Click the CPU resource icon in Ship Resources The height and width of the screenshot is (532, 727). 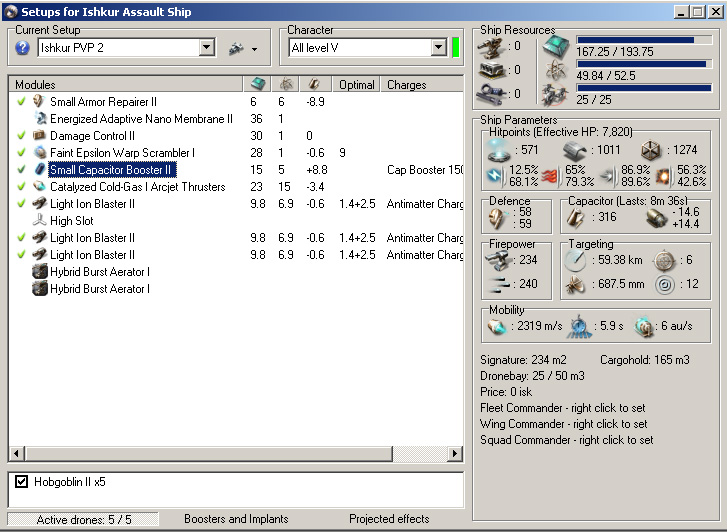[x=556, y=46]
